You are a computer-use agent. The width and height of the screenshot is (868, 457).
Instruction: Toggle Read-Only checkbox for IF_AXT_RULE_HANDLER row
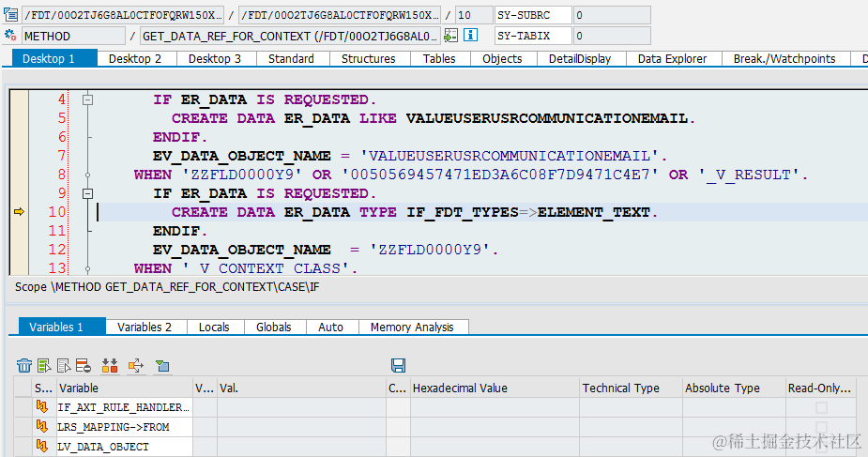[821, 407]
